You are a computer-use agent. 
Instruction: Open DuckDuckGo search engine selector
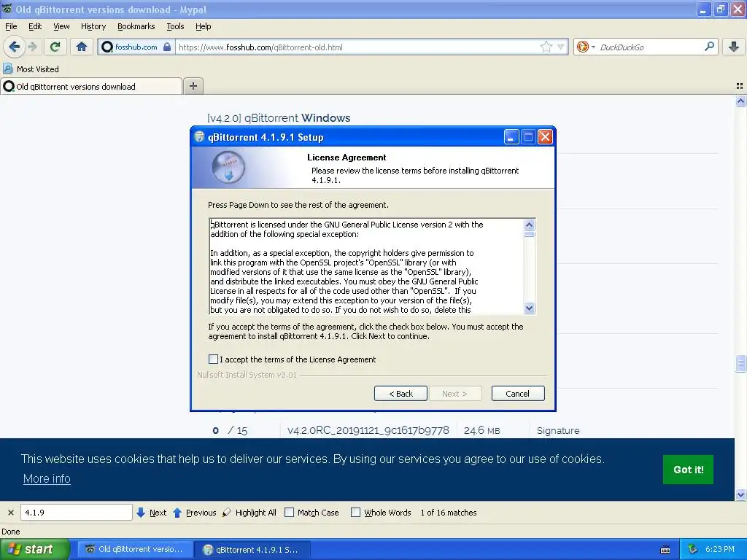pos(586,47)
